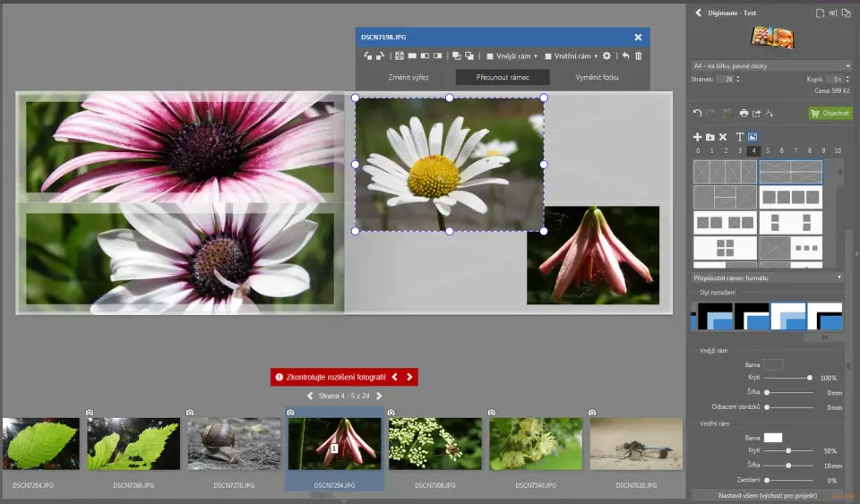Toggle the Vnitřní rám checkbox
This screenshot has width=860, height=504.
pyautogui.click(x=548, y=56)
